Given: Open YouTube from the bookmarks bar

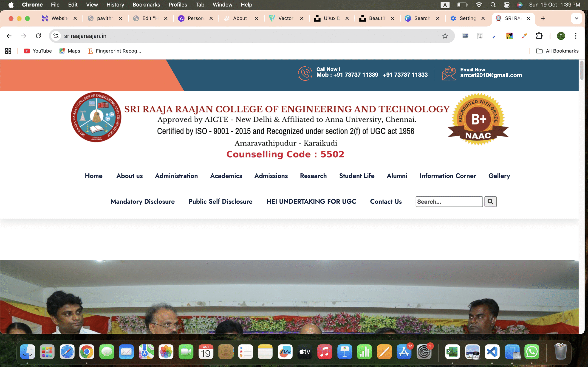Looking at the screenshot, I should pos(37,51).
